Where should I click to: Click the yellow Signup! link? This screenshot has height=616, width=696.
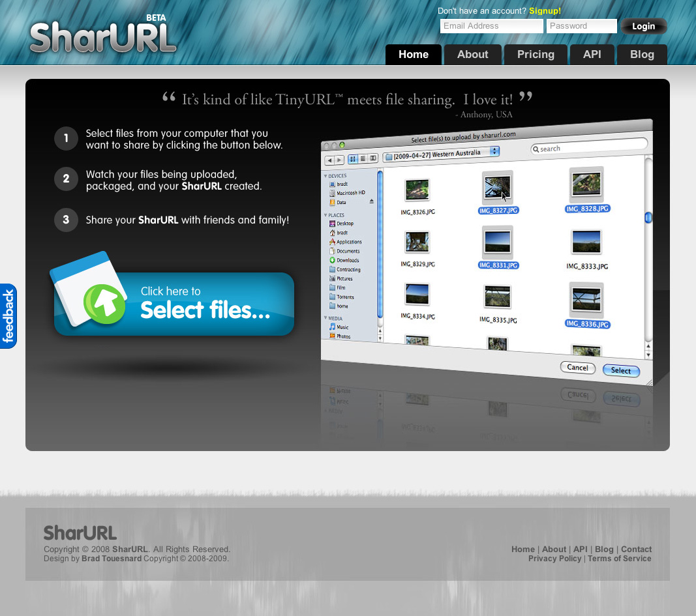545,10
